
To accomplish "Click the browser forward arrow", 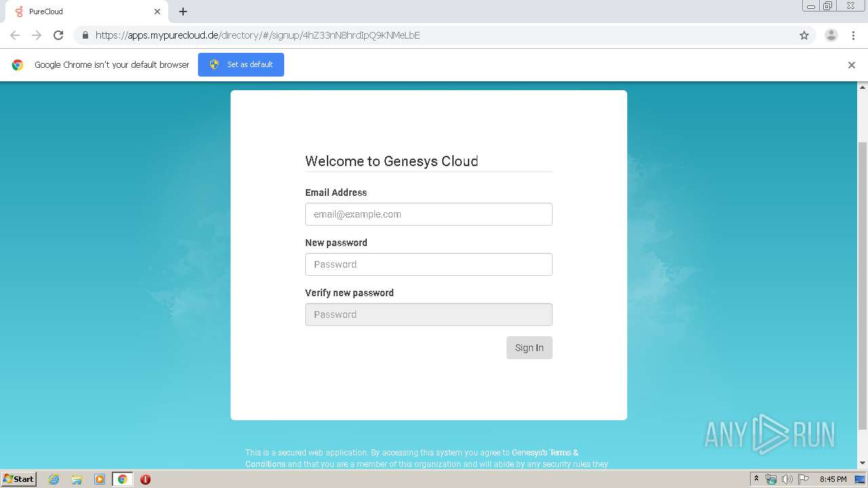I will click(x=37, y=35).
